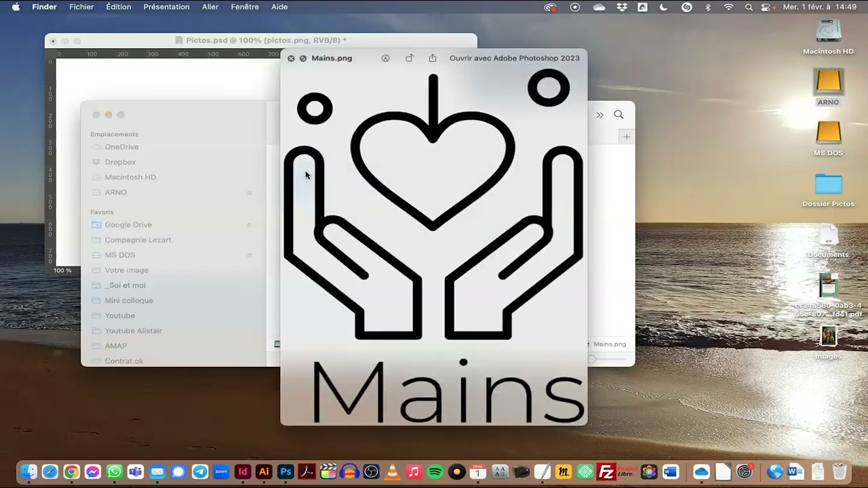Open Adobe Acrobat in the dock
Viewport: 868px width, 488px height.
click(x=307, y=472)
